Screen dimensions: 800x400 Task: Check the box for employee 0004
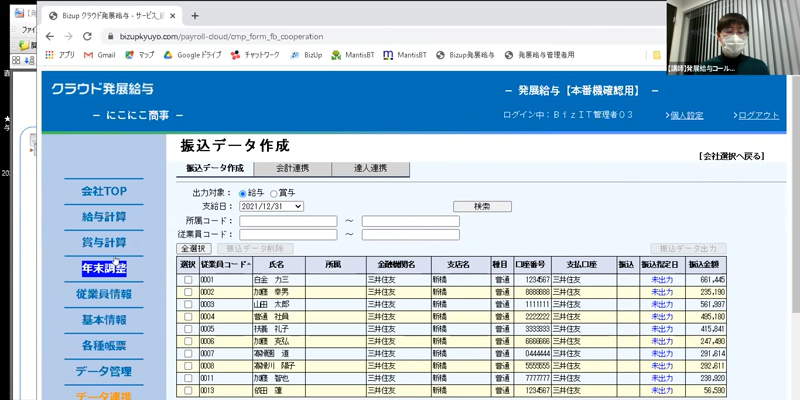[188, 317]
